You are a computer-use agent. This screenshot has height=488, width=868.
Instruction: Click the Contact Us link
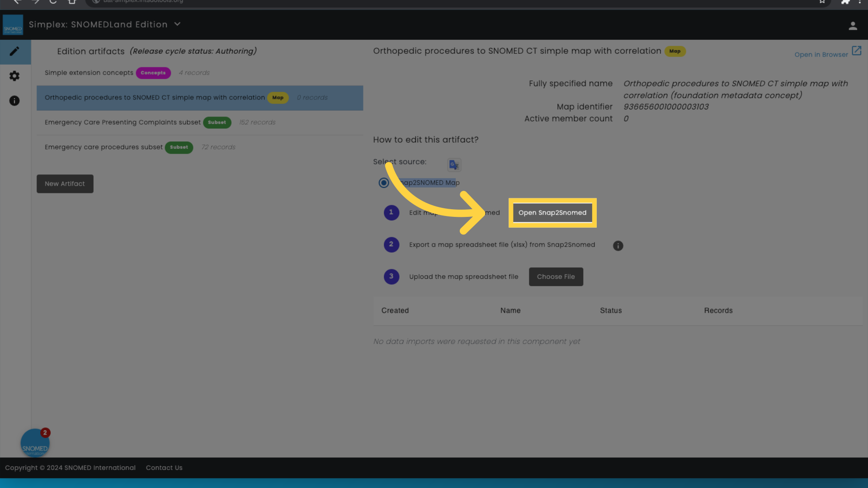[x=164, y=468]
